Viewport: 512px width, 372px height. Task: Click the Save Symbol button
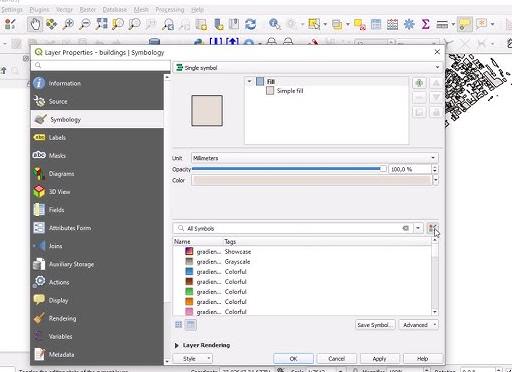pos(375,325)
